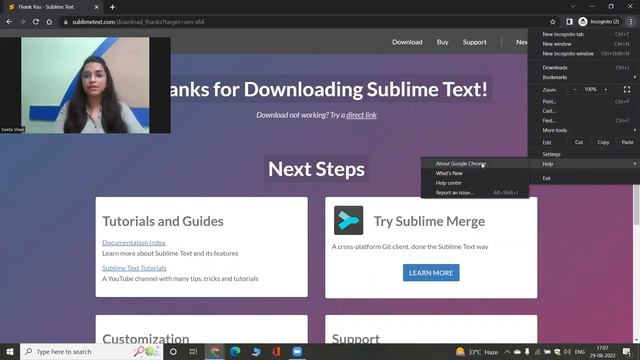Image resolution: width=640 pixels, height=360 pixels.
Task: Open the Office app on taskbar
Action: (x=277, y=351)
